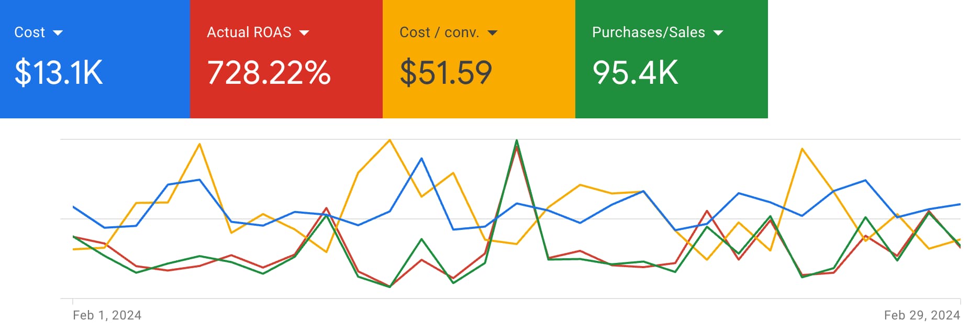This screenshot has height=331, width=980.
Task: Expand the Actual ROAS metric dropdown arrow
Action: click(x=304, y=33)
